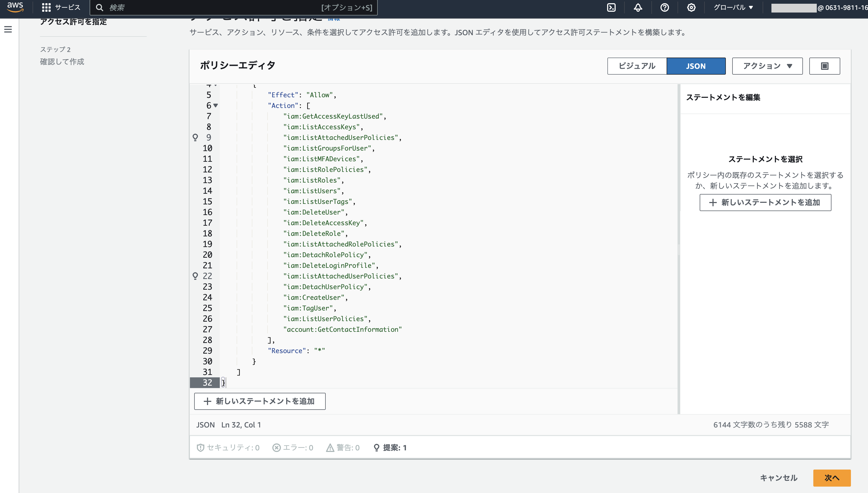Viewport: 868px width, 493px height.
Task: Open the グローバル region dropdown
Action: click(734, 7)
